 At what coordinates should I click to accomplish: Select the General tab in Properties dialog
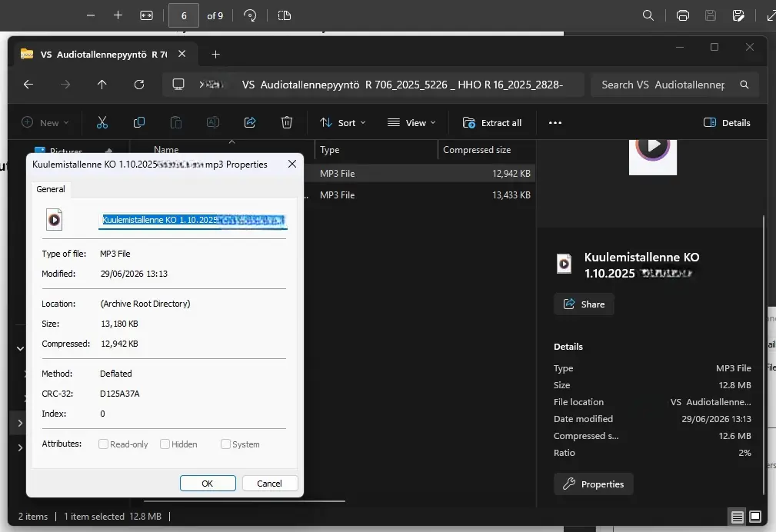tap(51, 189)
